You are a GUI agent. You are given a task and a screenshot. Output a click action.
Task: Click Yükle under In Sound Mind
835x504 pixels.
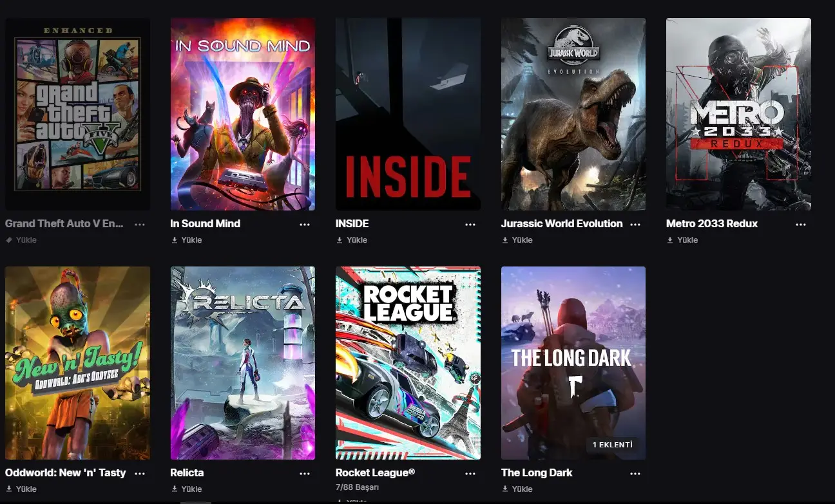coord(186,240)
